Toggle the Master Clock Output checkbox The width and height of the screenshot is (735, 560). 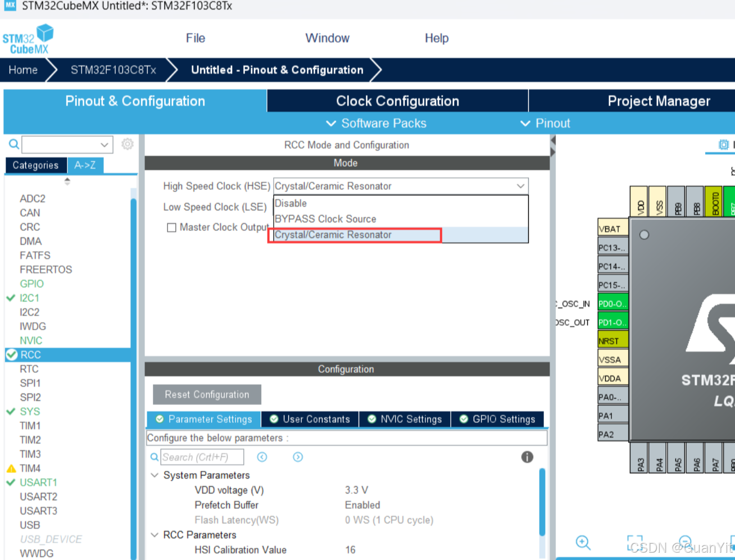pyautogui.click(x=171, y=227)
